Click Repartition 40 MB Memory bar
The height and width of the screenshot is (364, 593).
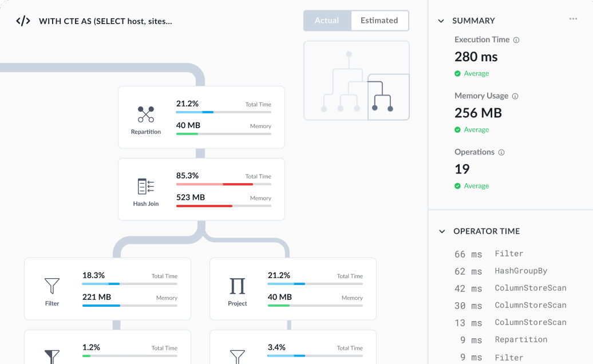pos(223,134)
